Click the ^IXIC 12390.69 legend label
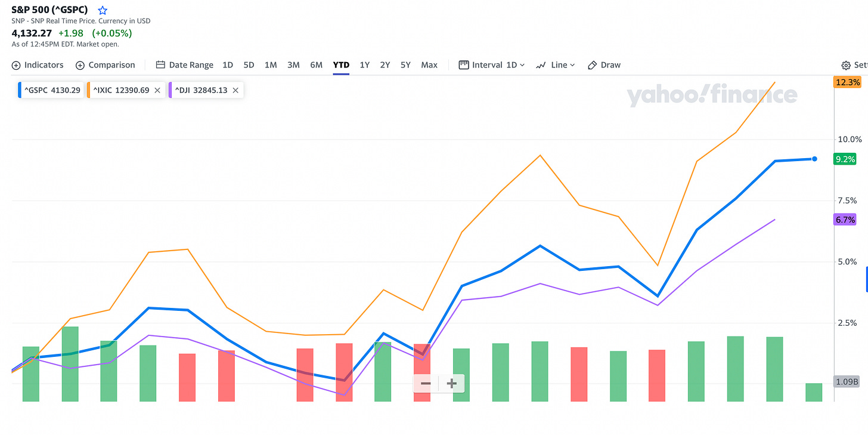This screenshot has width=868, height=435. [121, 90]
